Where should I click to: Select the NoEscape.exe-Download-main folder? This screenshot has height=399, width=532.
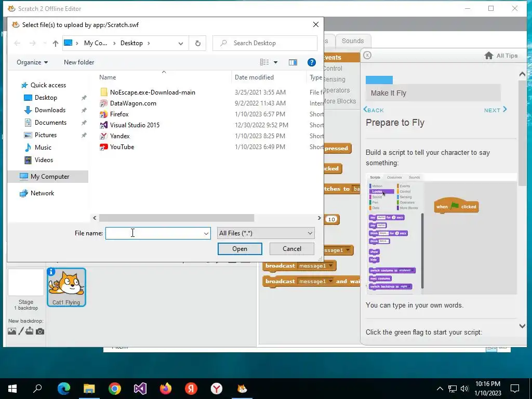tap(152, 92)
